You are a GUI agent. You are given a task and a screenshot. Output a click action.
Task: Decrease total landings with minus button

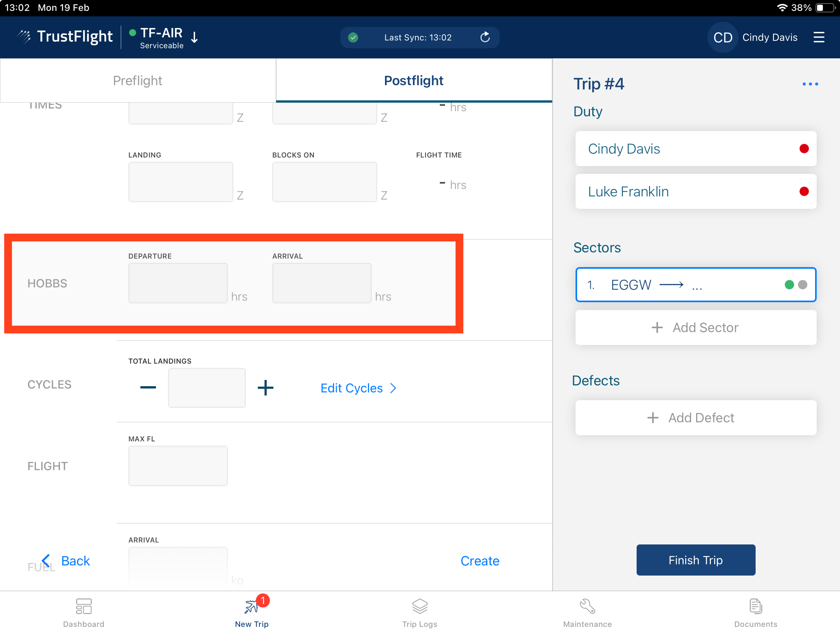(x=148, y=387)
